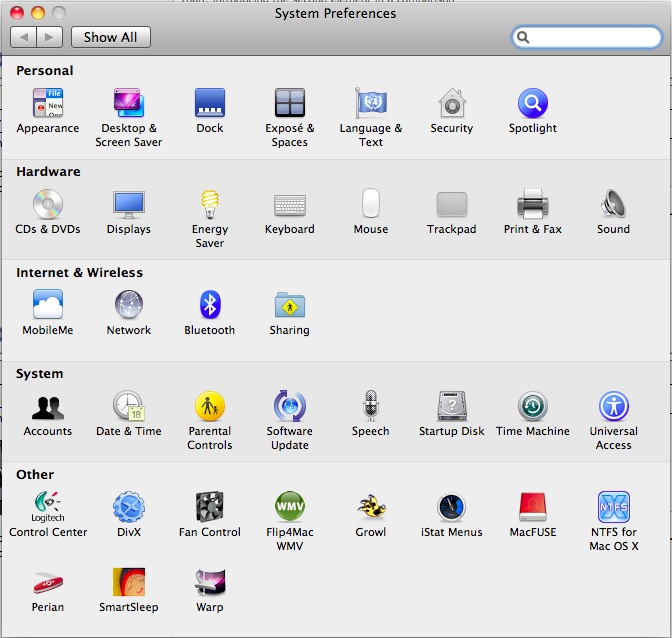Launch the Growl preference pane
The image size is (672, 638).
pyautogui.click(x=371, y=508)
